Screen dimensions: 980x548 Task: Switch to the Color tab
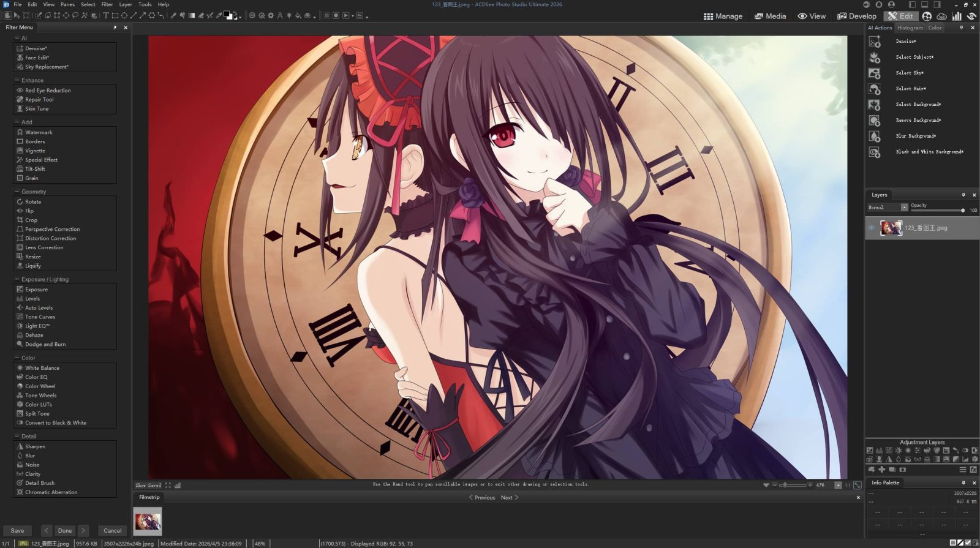(935, 28)
